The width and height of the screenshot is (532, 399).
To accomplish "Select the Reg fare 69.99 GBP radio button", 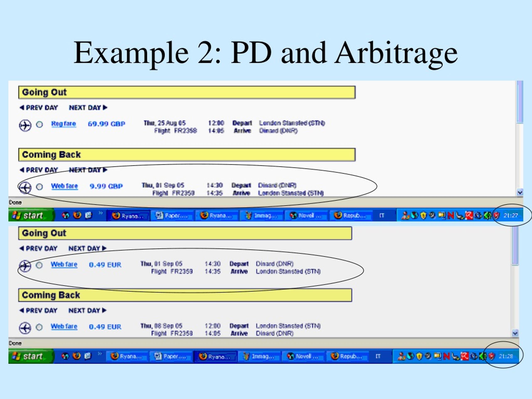I will coord(39,124).
